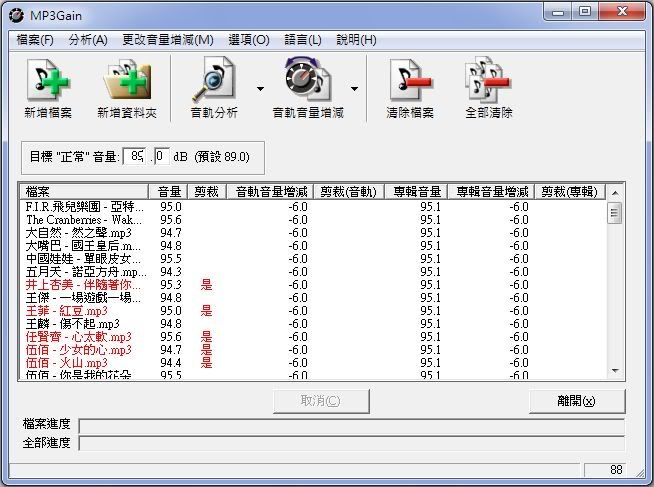Click the 全部清除 clear all icon
Screen dimensions: 654x487
tap(488, 80)
